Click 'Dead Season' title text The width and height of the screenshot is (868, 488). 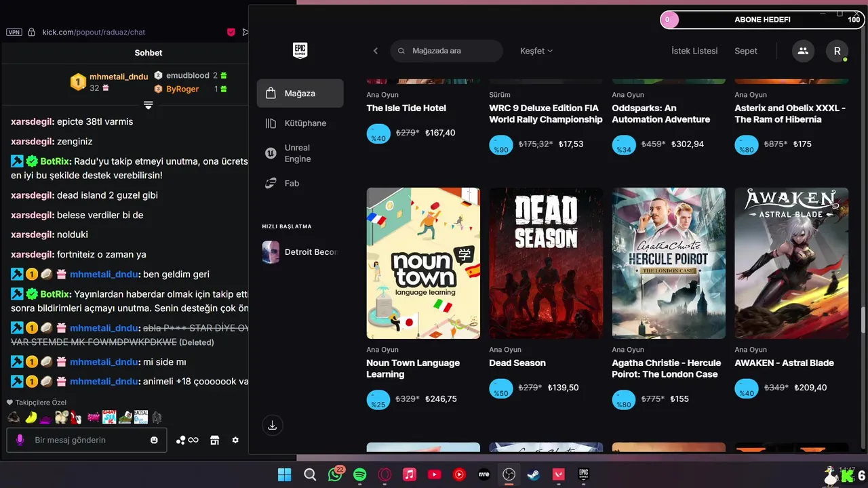[517, 363]
